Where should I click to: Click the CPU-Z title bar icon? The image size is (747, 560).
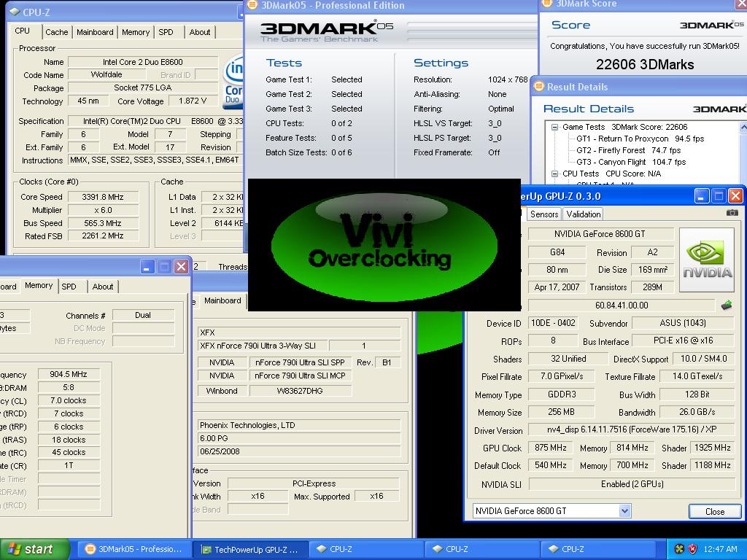pos(15,12)
